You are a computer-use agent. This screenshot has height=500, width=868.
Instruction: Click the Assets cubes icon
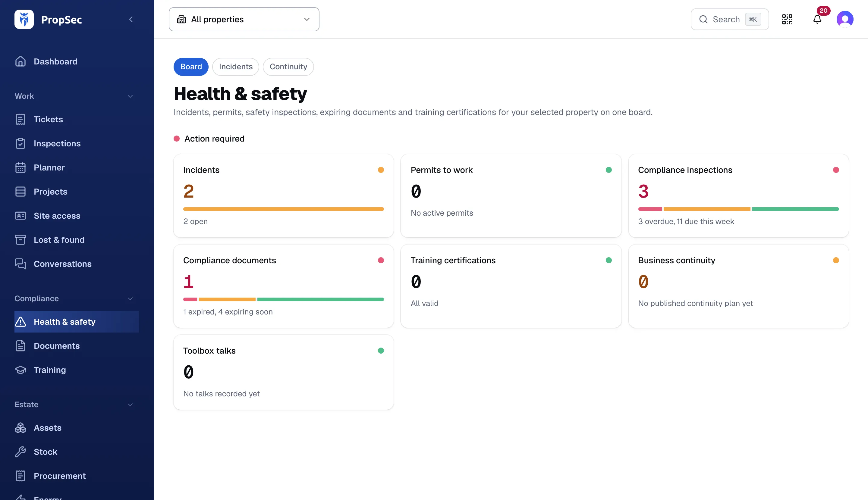tap(20, 428)
